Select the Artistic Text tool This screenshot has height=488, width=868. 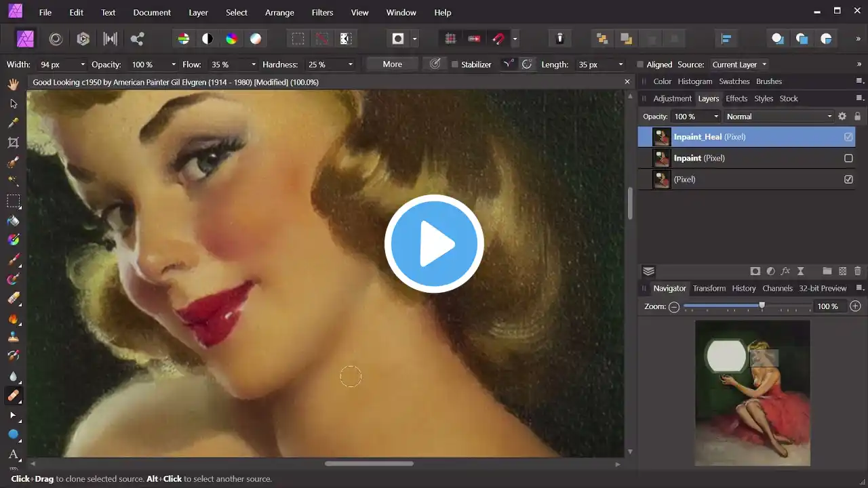tap(13, 454)
